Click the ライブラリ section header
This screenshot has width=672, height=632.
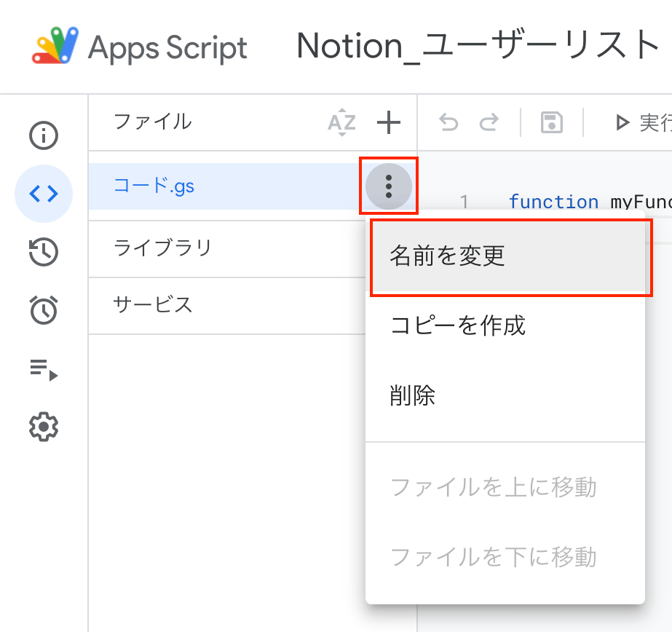(x=163, y=248)
